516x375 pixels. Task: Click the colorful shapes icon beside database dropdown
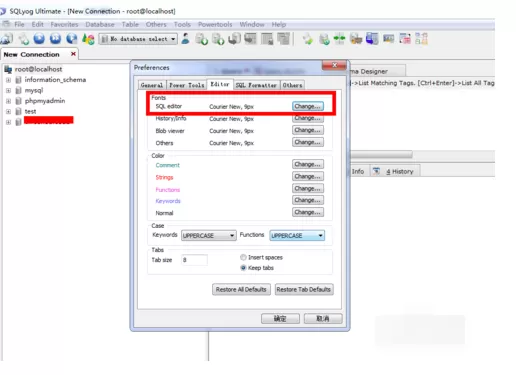tap(88, 39)
